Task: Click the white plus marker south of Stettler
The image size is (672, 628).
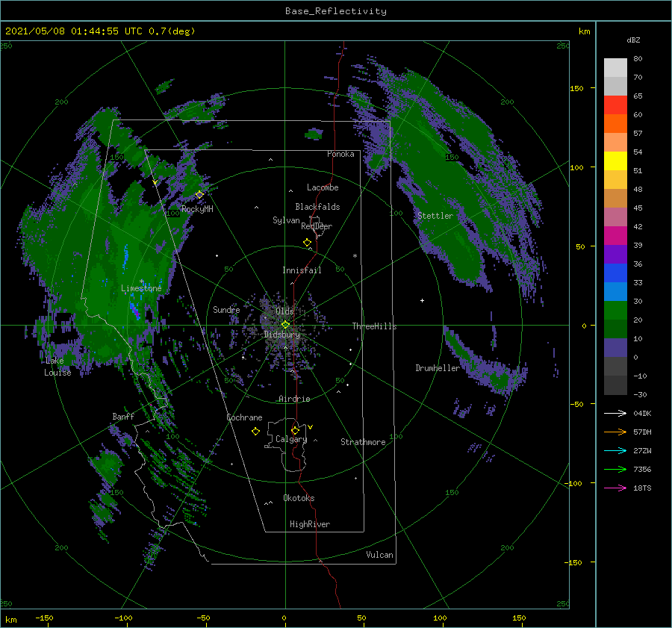Action: click(422, 300)
